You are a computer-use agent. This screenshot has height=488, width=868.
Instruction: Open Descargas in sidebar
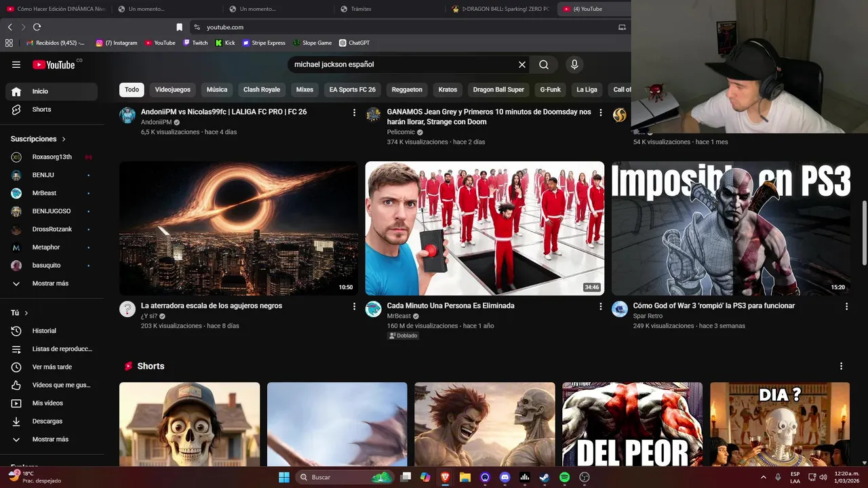click(52, 421)
